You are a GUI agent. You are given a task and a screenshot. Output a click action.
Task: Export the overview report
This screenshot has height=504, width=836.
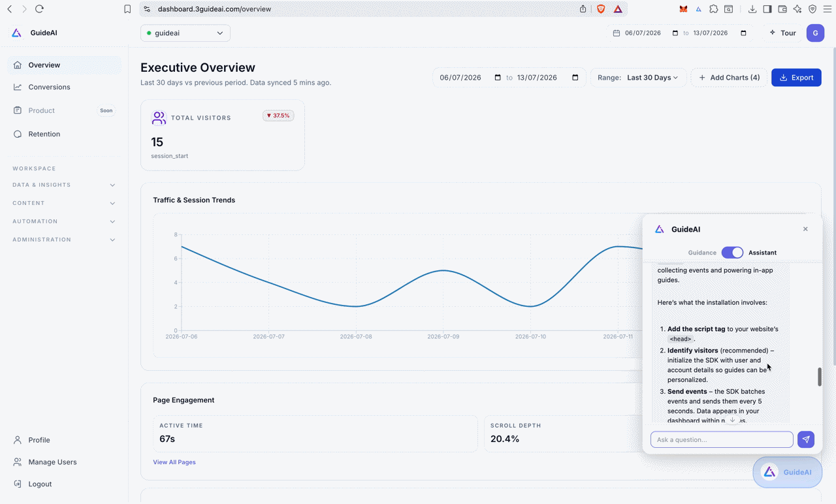point(796,77)
